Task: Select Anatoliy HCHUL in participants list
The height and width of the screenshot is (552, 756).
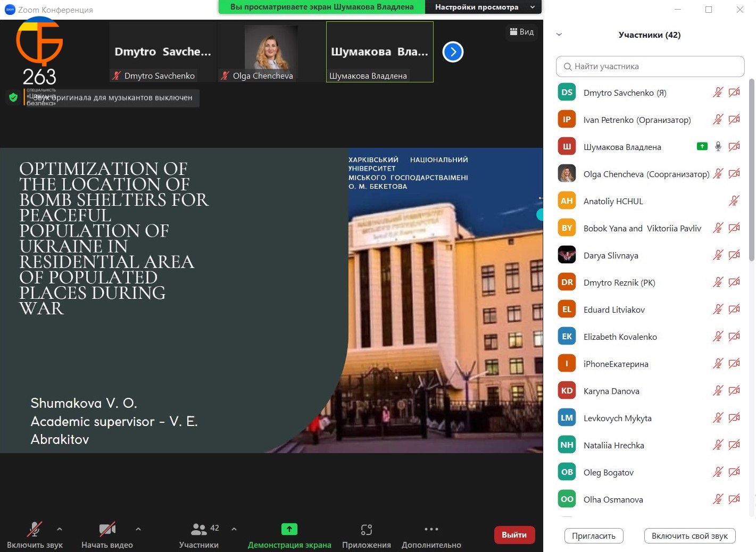Action: click(x=649, y=201)
